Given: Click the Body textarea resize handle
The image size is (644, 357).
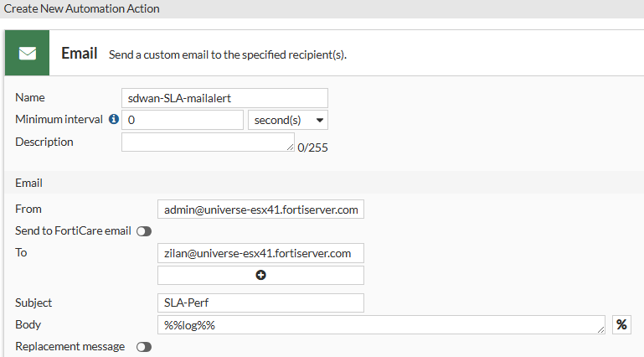Looking at the screenshot, I should [x=600, y=330].
